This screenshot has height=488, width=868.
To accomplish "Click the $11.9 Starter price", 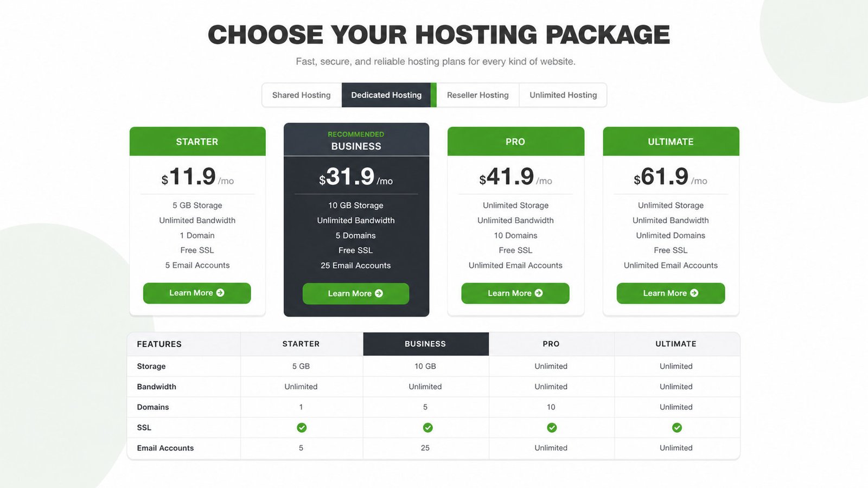I will click(197, 177).
